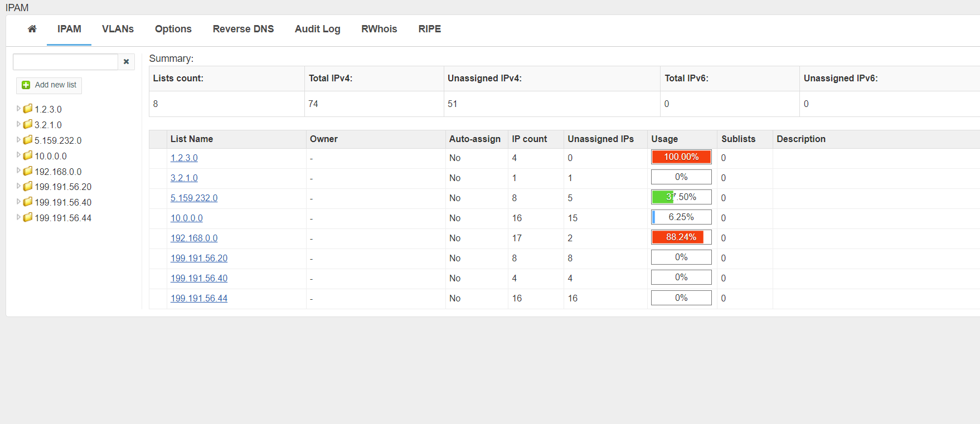Click the folder icon for 1.2.3.0
This screenshot has height=424, width=980.
[28, 109]
